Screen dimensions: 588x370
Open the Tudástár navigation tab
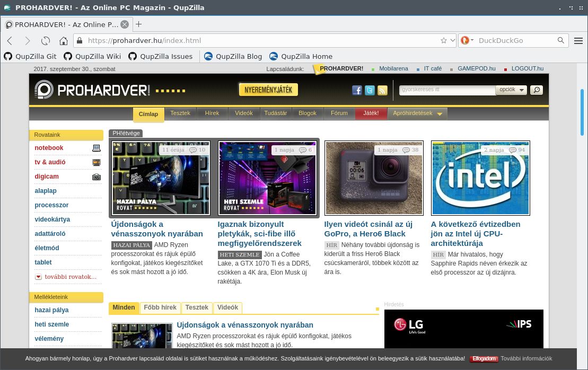(276, 113)
